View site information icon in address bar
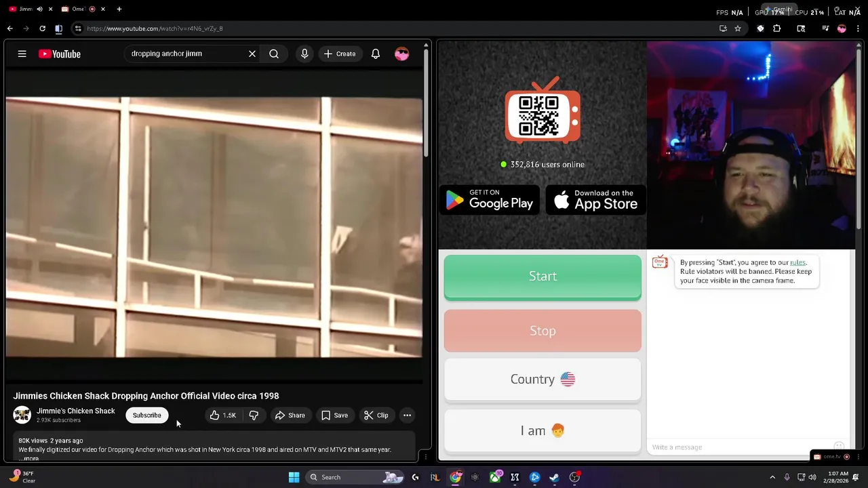 pyautogui.click(x=78, y=28)
